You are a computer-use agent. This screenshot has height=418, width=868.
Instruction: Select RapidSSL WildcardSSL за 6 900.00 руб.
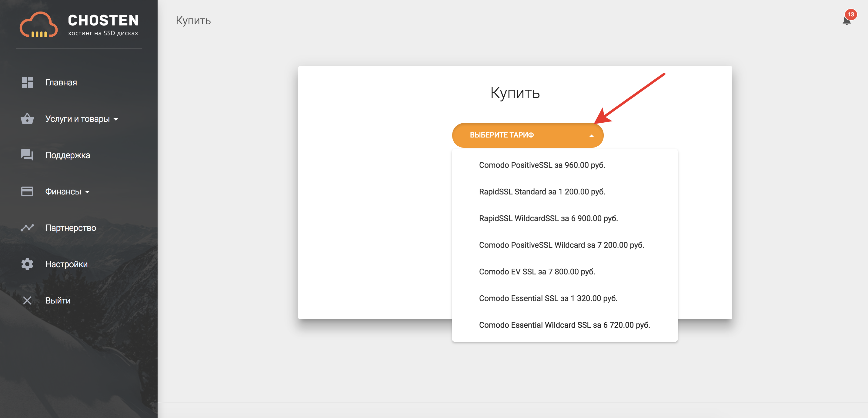click(x=565, y=218)
